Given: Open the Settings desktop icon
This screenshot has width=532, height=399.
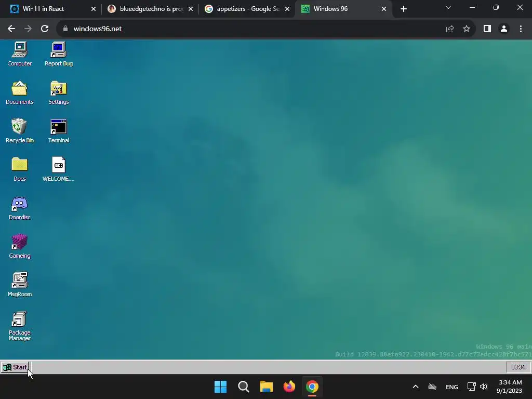Looking at the screenshot, I should [59, 92].
